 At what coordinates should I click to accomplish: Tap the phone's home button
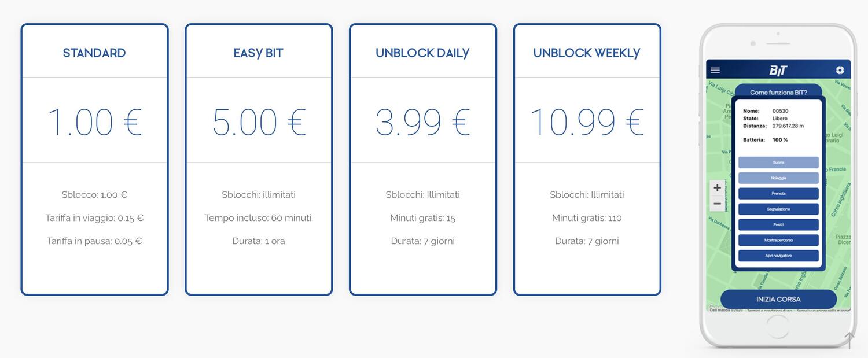777,327
